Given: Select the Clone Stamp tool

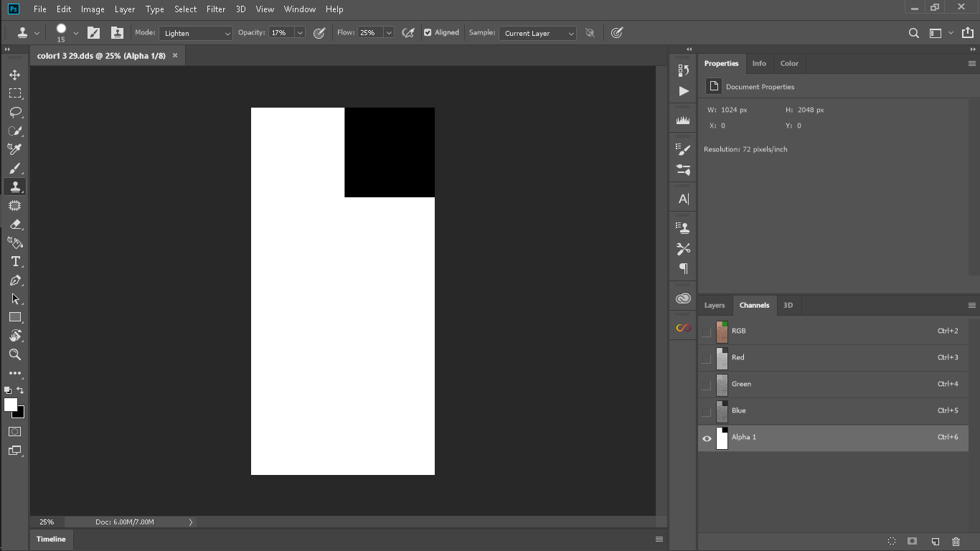Looking at the screenshot, I should pyautogui.click(x=15, y=187).
